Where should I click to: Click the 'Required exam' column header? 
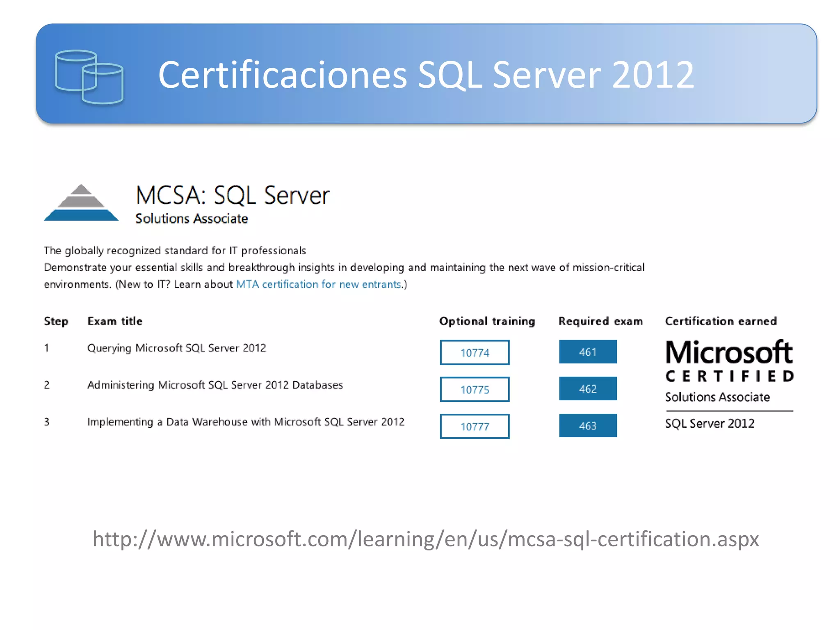tap(600, 321)
